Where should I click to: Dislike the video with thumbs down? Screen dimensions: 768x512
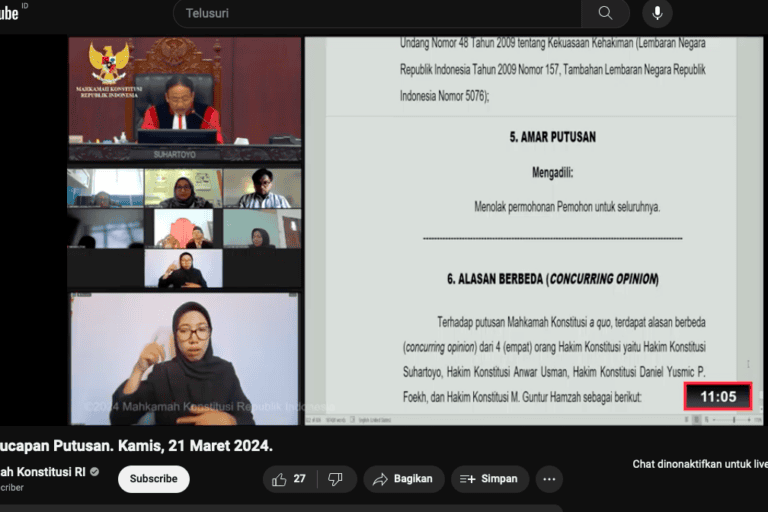[x=336, y=479]
